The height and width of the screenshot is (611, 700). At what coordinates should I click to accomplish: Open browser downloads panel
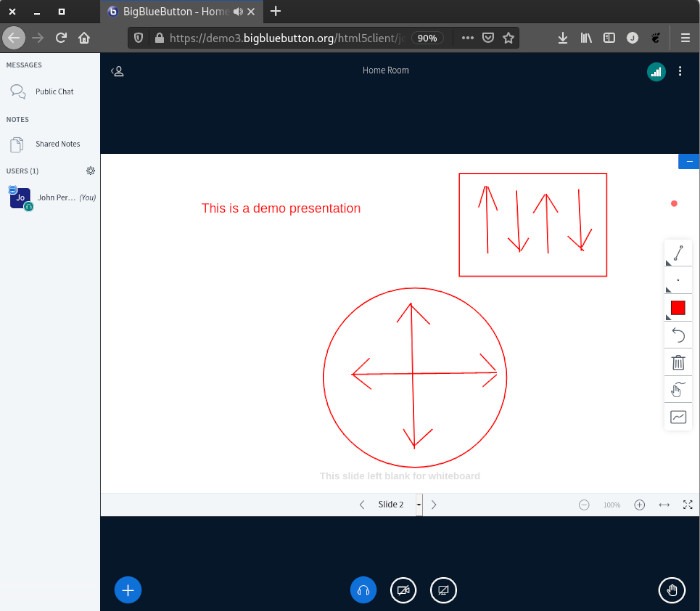[562, 38]
